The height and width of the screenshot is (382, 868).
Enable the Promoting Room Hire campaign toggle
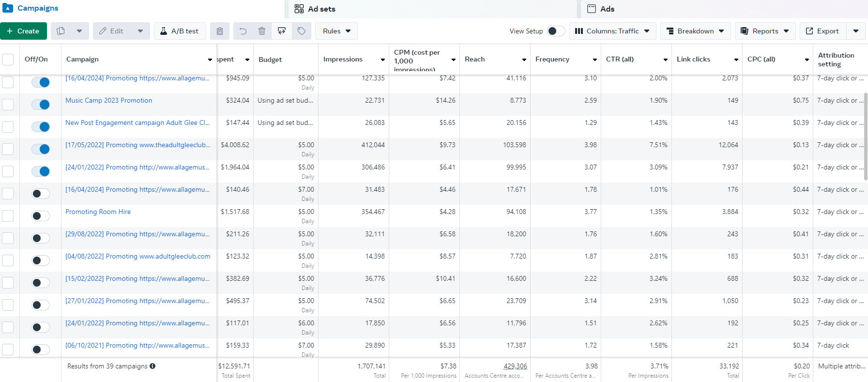click(41, 216)
